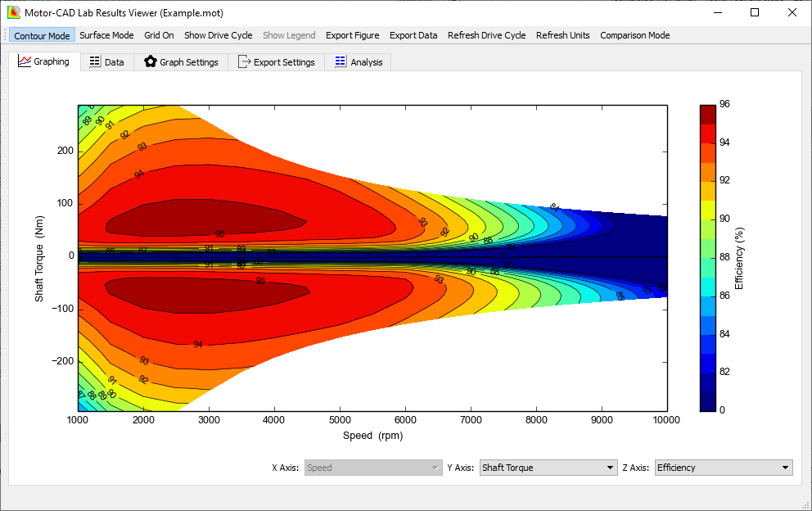Click the dark red 96 contour region

(x=207, y=218)
